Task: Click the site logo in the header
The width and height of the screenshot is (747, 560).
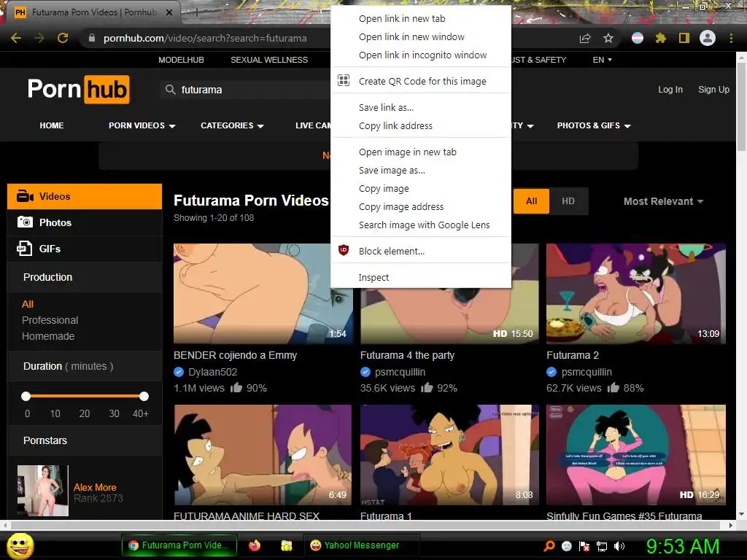Action: click(x=79, y=89)
